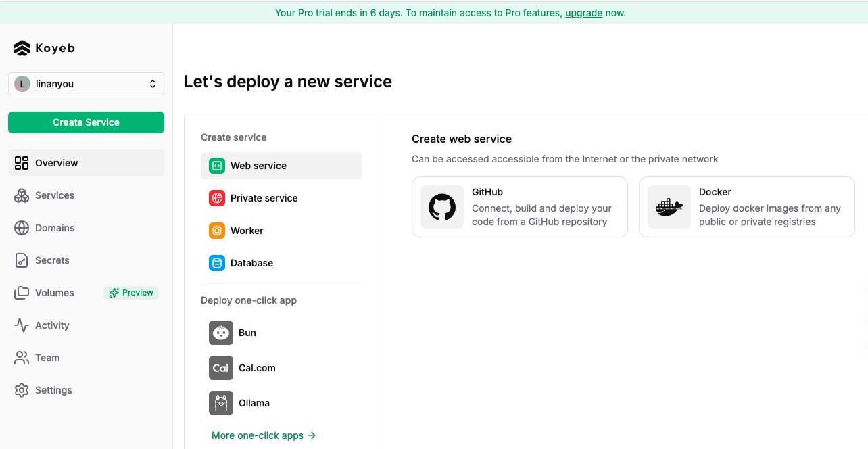This screenshot has height=449, width=868.
Task: Select the Overview grid icon in sidebar
Action: click(22, 163)
